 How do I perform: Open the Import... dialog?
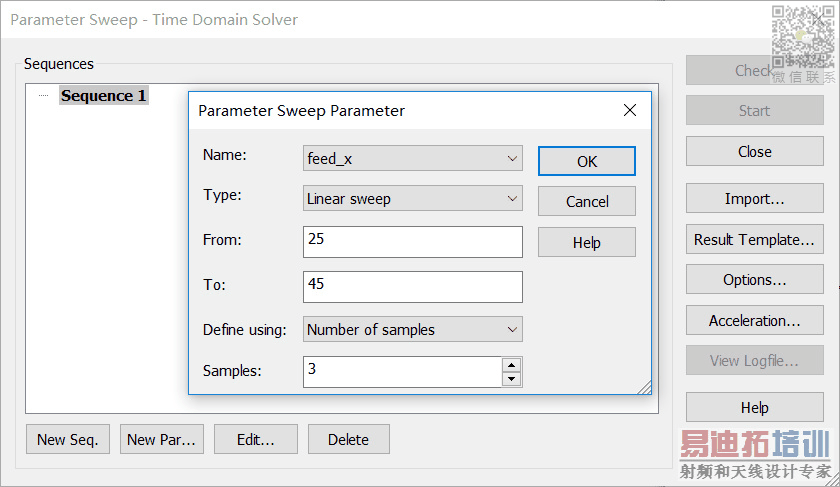coord(754,199)
